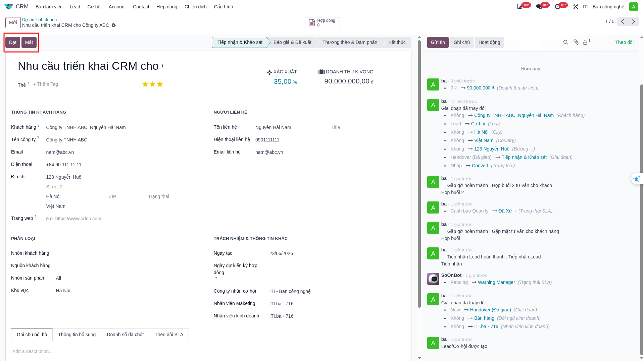Open the Lead menu
Image resolution: width=644 pixels, height=361 pixels.
point(75,7)
